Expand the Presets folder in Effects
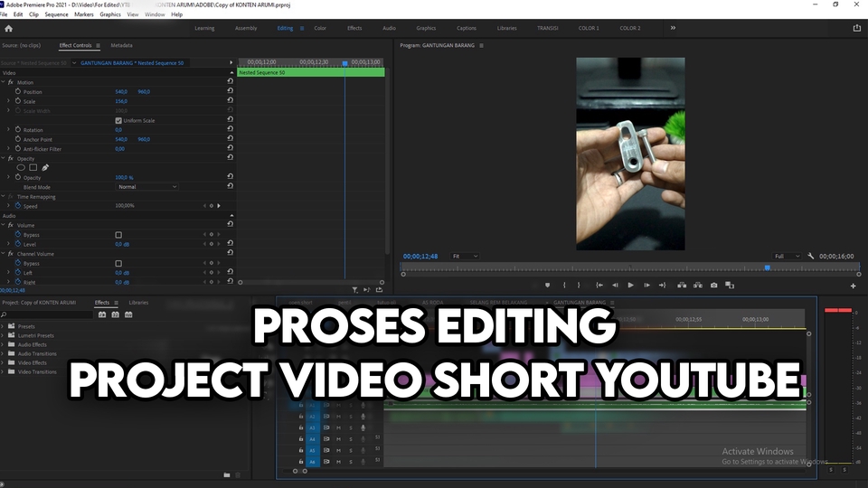Screen dimensions: 868x488 pos(3,326)
